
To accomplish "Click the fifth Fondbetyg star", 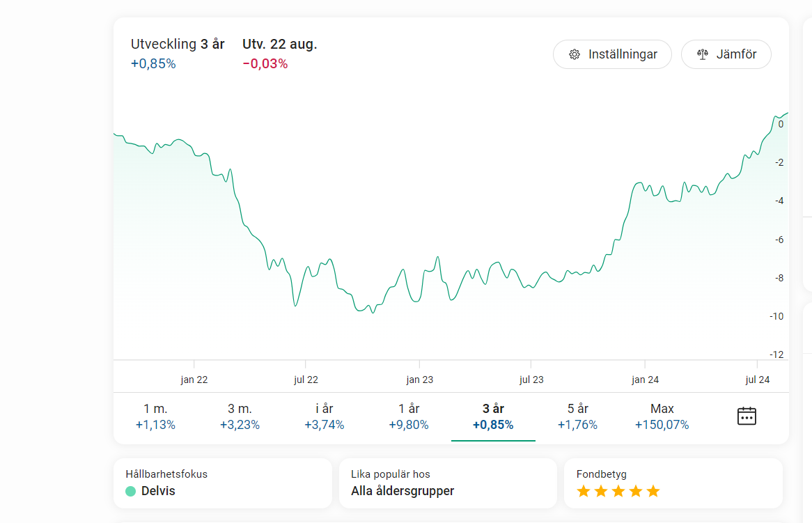I will (x=653, y=491).
